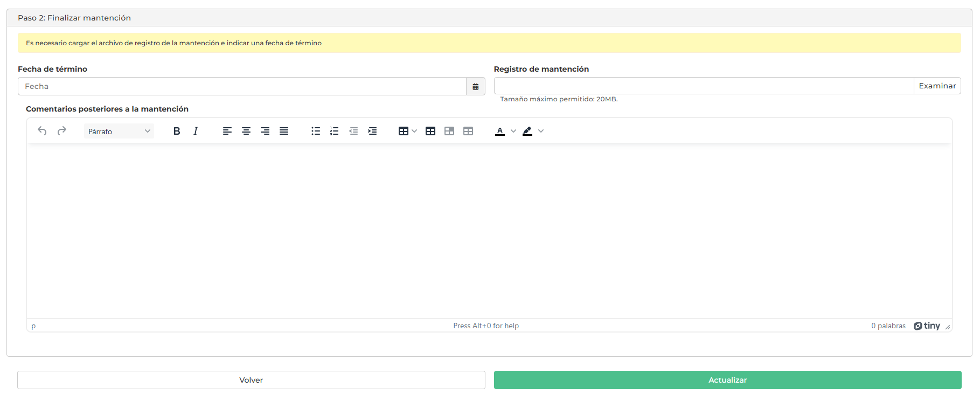Open the highlight color dropdown arrow
The image size is (980, 401).
[x=541, y=131]
